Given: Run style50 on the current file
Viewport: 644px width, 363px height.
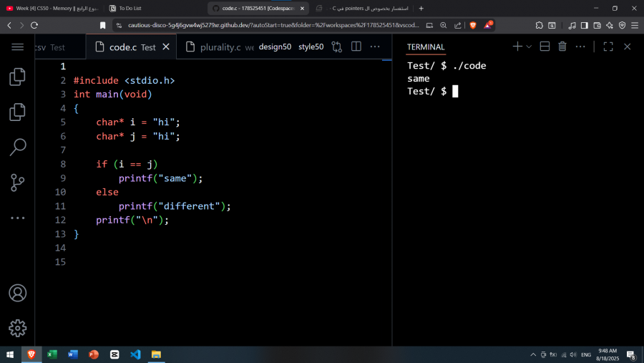Looking at the screenshot, I should [x=311, y=47].
